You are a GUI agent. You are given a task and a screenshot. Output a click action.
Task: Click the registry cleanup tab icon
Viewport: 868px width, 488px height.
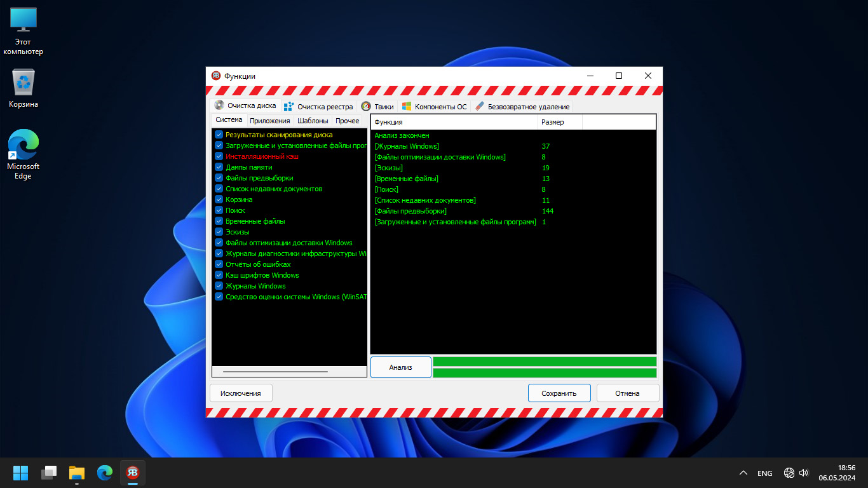pos(289,107)
